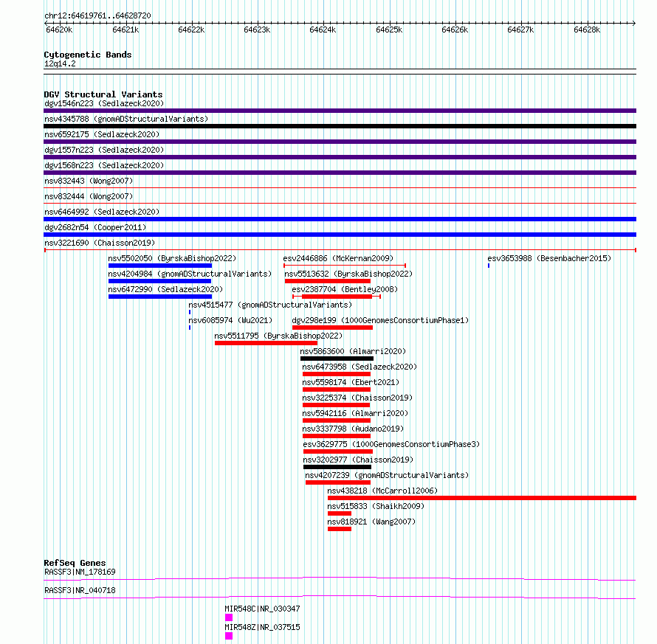This screenshot has height=644, width=657.
Task: Open the nsv5598174 (Ebert2021) label
Action: click(351, 382)
